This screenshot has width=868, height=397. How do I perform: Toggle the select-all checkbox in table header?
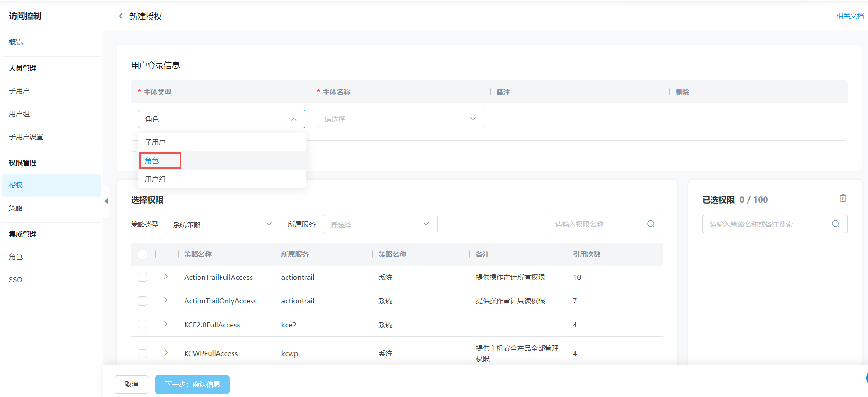tap(143, 255)
